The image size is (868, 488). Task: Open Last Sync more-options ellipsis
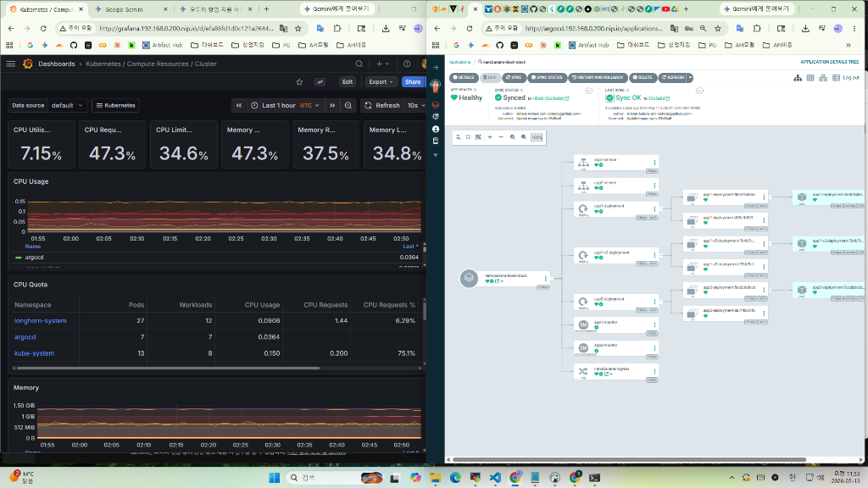(699, 91)
